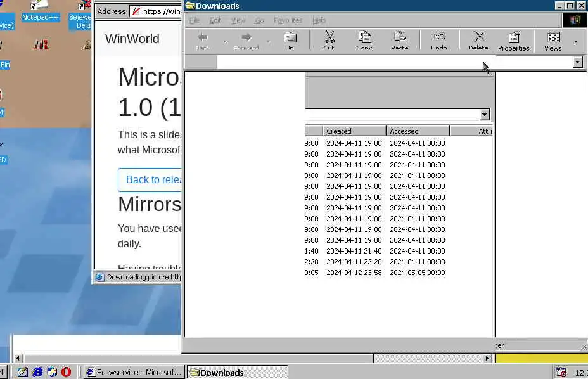
Task: Launch Opera from quick launch
Action: pos(66,372)
